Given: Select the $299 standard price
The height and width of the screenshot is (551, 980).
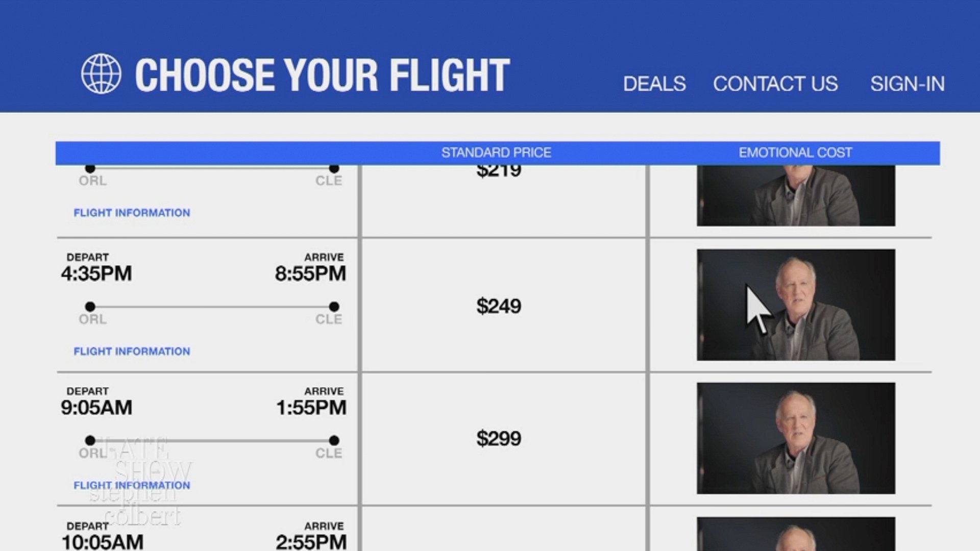Looking at the screenshot, I should pyautogui.click(x=499, y=438).
